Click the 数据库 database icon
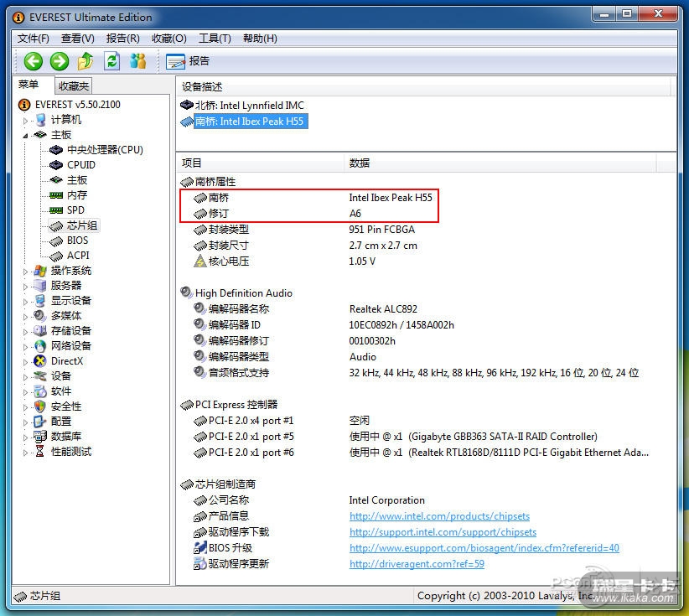 point(40,437)
